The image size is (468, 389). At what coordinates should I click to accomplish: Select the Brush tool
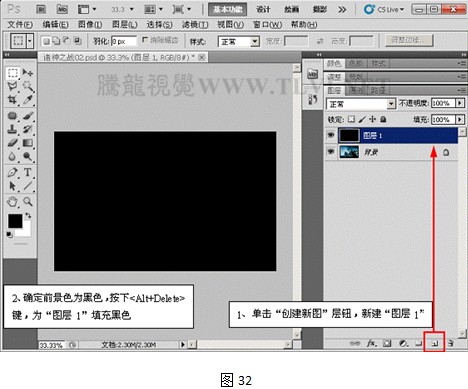28,116
